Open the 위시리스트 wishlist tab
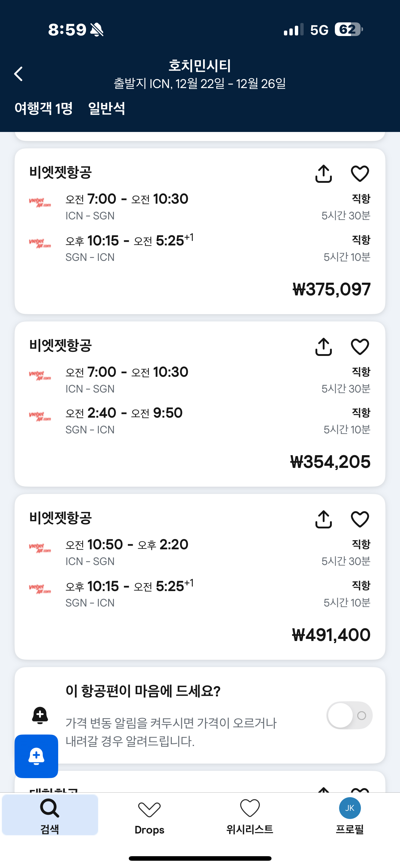 coord(250,815)
